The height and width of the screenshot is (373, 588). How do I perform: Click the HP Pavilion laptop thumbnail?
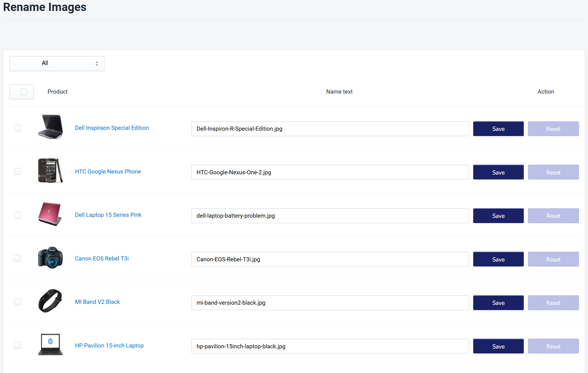50,344
